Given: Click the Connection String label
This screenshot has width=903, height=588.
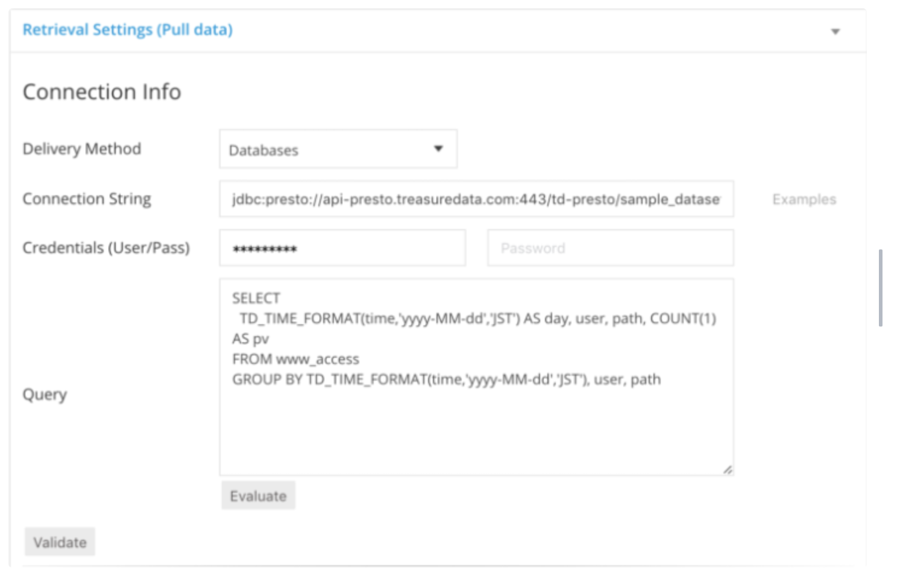Looking at the screenshot, I should tap(86, 199).
